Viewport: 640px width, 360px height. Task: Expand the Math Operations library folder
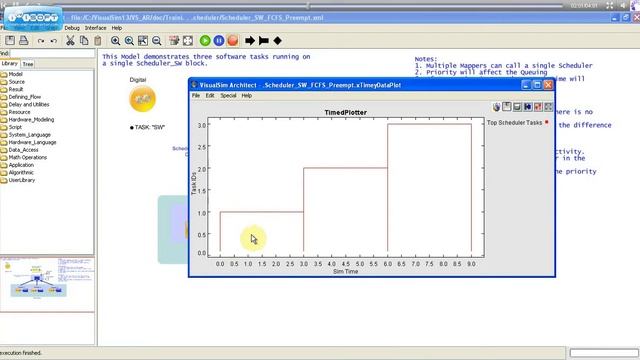(28, 157)
